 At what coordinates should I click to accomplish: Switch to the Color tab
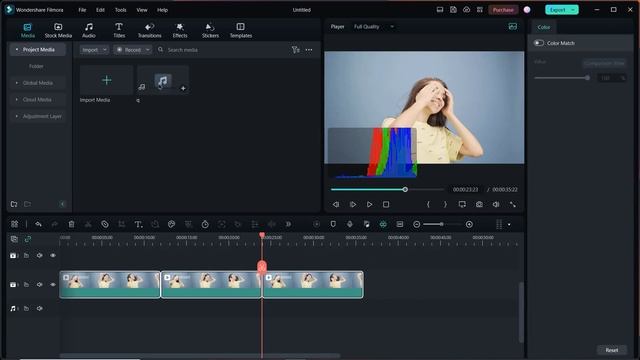pos(543,27)
